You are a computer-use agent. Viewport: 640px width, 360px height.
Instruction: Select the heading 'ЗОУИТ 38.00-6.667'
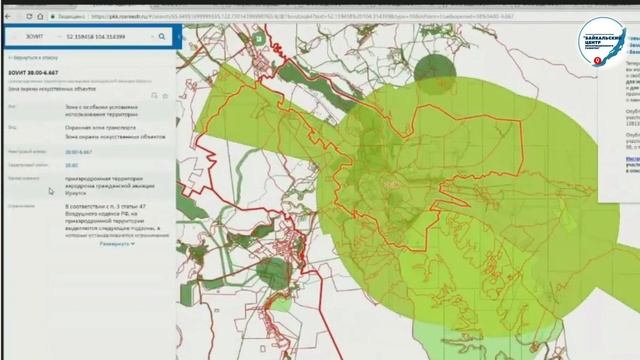pos(33,73)
